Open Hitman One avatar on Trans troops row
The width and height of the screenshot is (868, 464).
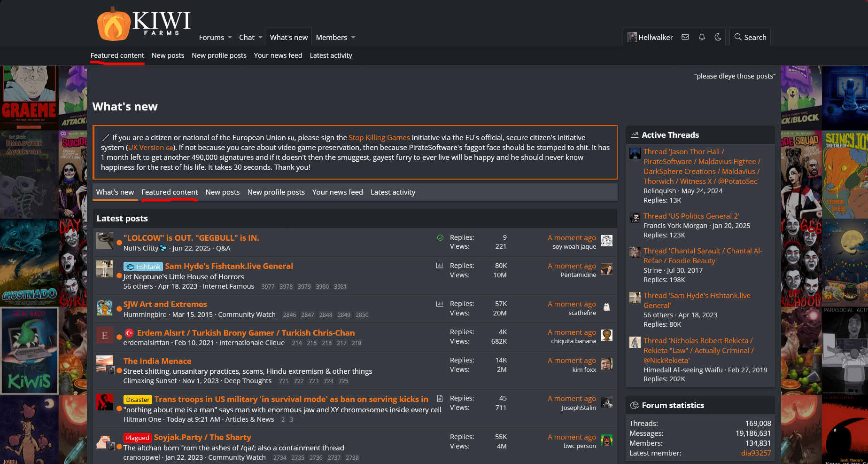click(x=105, y=402)
